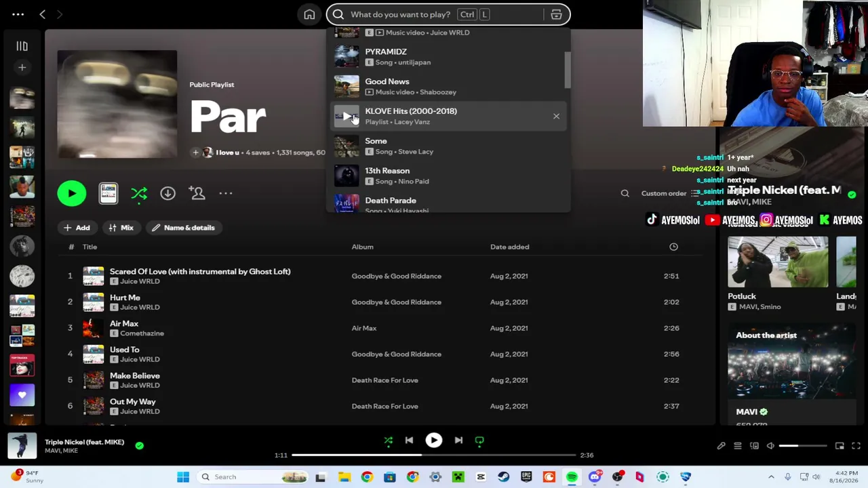Select PYRAMIDZ from recent searches
The image size is (868, 488).
(x=448, y=56)
